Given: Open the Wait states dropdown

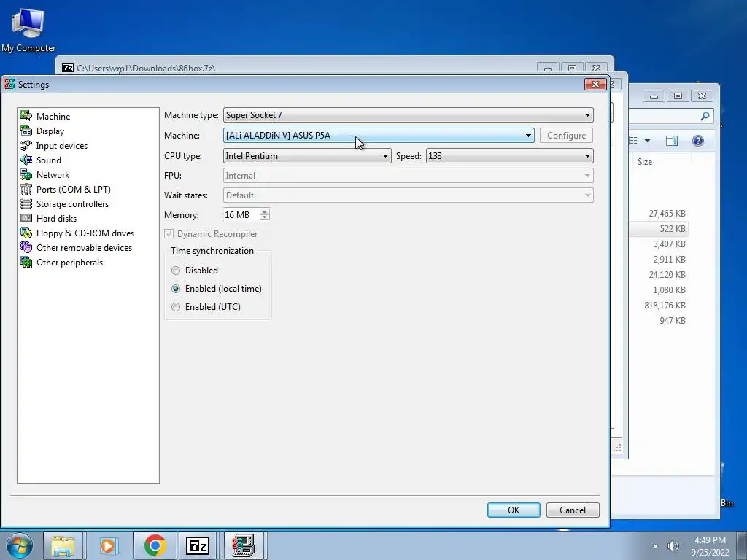Looking at the screenshot, I should [x=409, y=195].
